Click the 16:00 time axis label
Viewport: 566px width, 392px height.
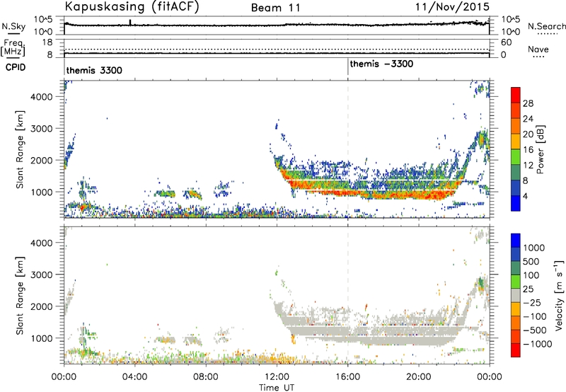click(x=347, y=377)
